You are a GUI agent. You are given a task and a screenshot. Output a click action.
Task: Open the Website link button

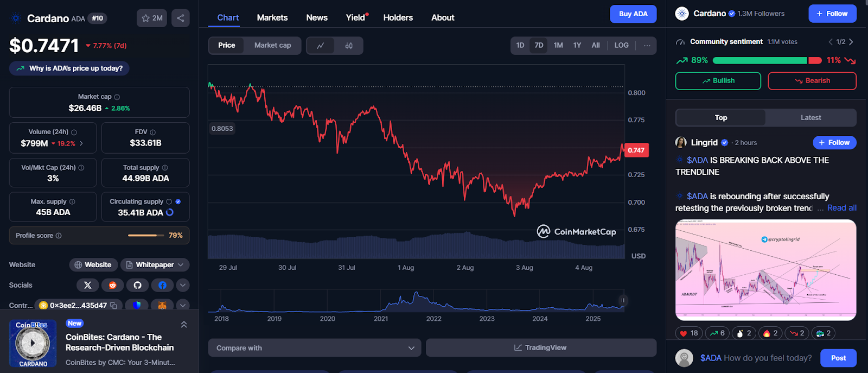(x=93, y=265)
